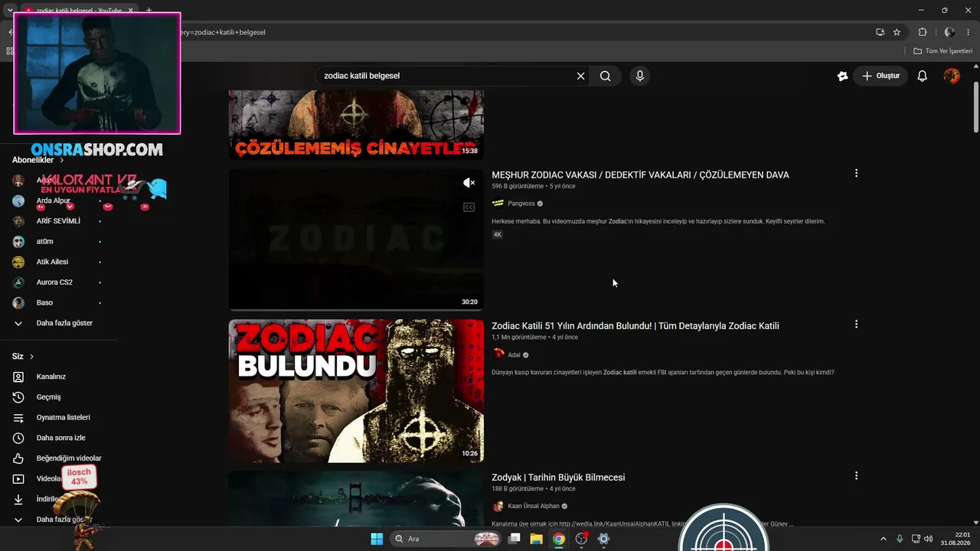Open a new browser tab with plus
980x551 pixels.
(x=149, y=10)
